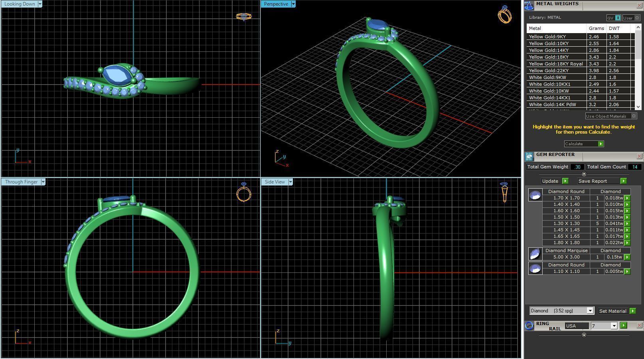Viewport: 644px width, 359px height.
Task: Select the White Gold:10KX1 row
Action: [581, 84]
